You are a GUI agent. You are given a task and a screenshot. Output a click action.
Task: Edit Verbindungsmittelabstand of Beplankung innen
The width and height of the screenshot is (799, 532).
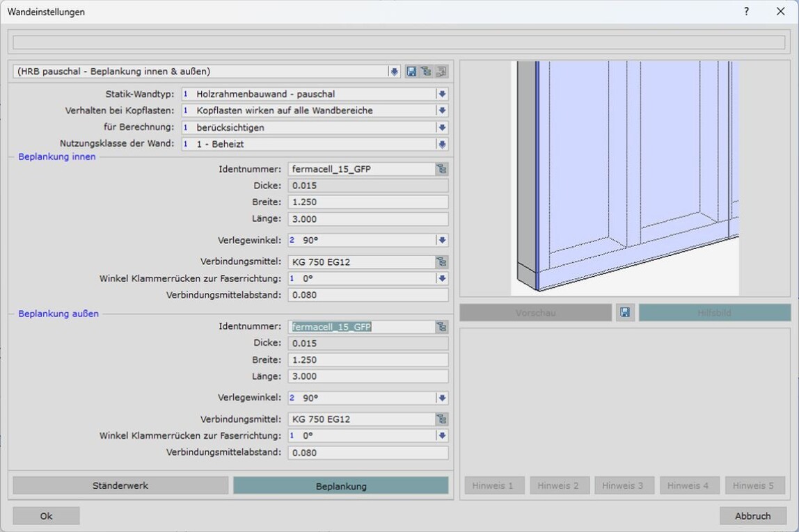pos(368,295)
